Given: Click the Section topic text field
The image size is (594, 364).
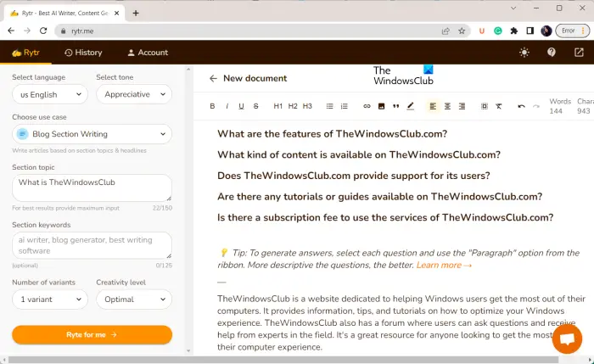Looking at the screenshot, I should 92,188.
